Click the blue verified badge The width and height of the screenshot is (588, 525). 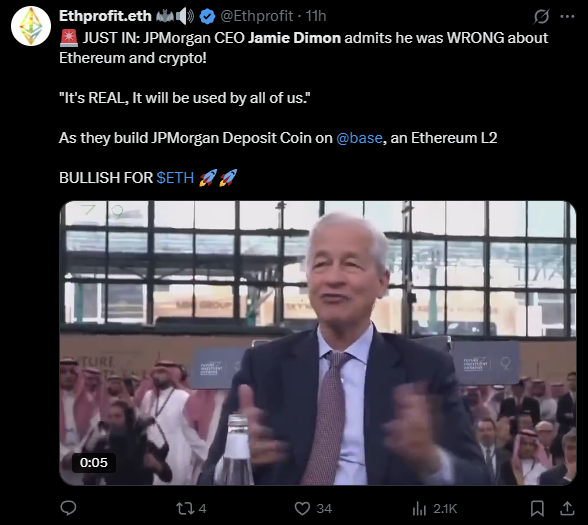pos(207,16)
